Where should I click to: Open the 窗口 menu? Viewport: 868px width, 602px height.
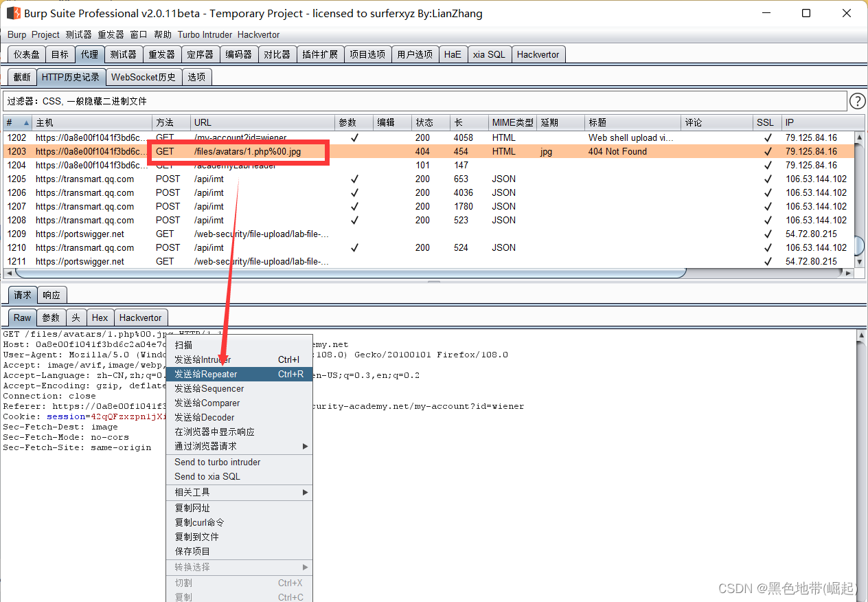(x=139, y=34)
